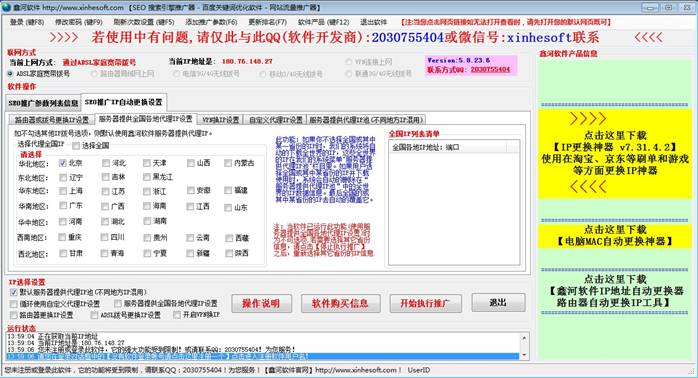Open the 修改密码 (F9) menu
698x378 pixels.
78,22
